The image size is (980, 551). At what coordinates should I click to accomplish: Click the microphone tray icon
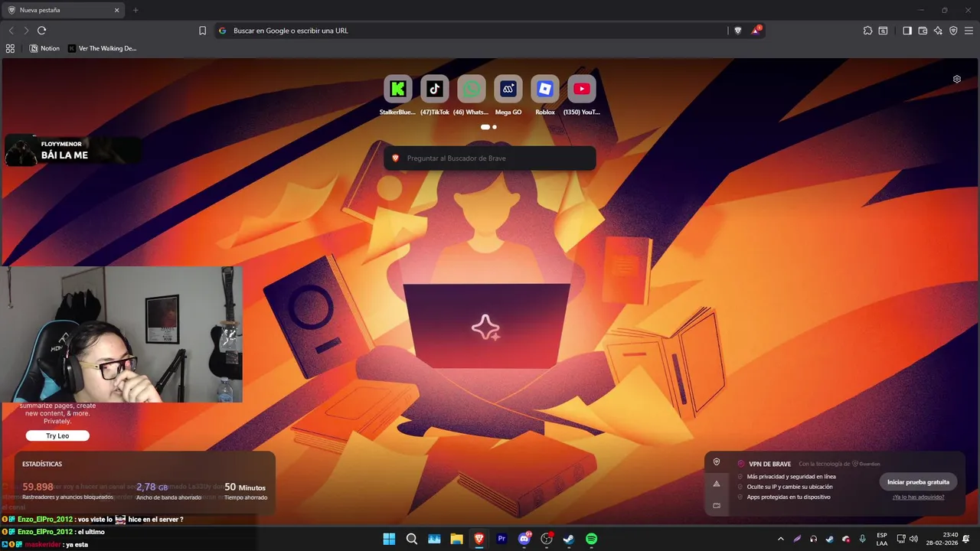tap(863, 539)
